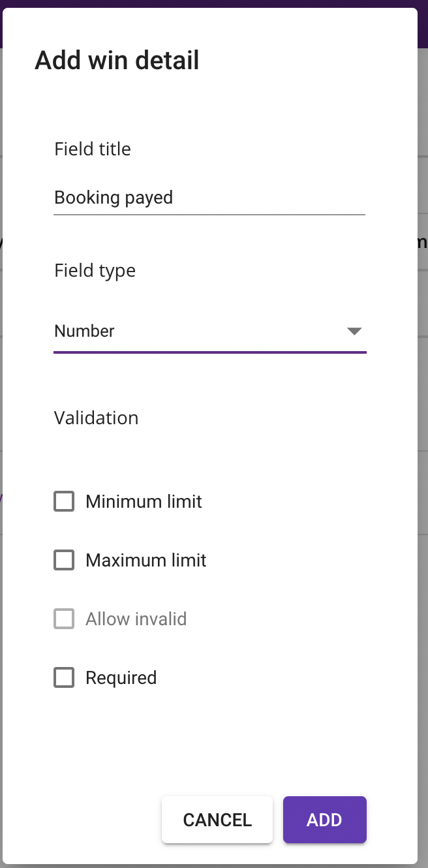
Task: Open the Field type dropdown
Action: [x=209, y=332]
